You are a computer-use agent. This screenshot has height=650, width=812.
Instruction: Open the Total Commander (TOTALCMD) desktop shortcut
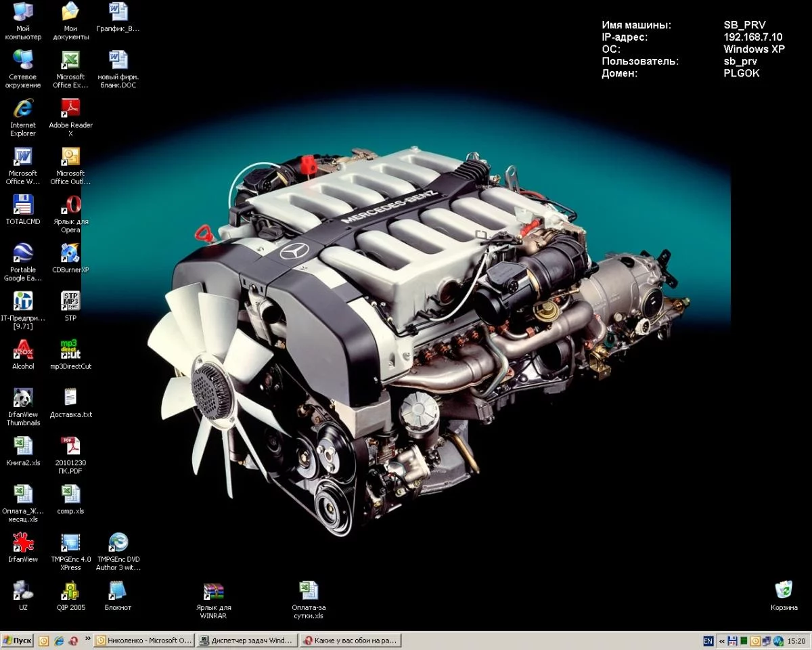tap(23, 205)
